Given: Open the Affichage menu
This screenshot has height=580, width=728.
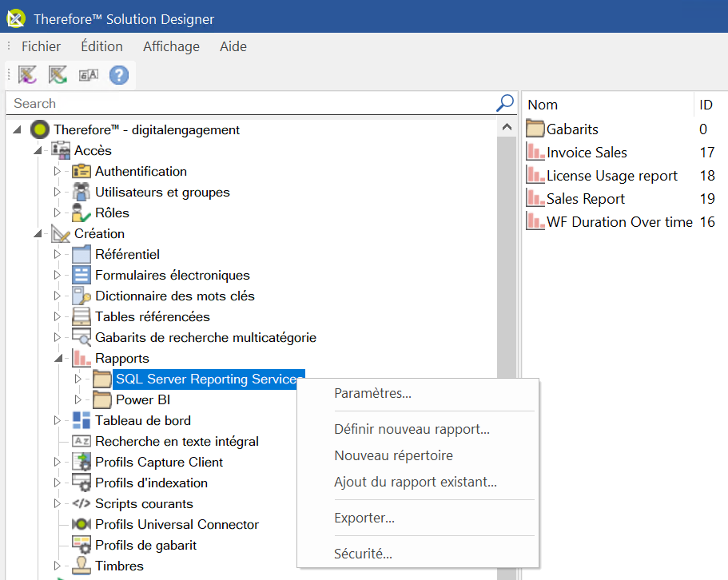Looking at the screenshot, I should click(171, 46).
